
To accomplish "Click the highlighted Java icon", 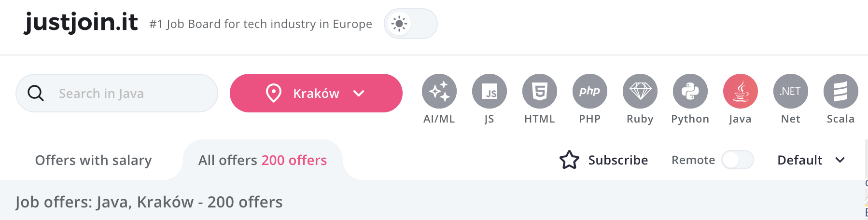I will pos(740,92).
